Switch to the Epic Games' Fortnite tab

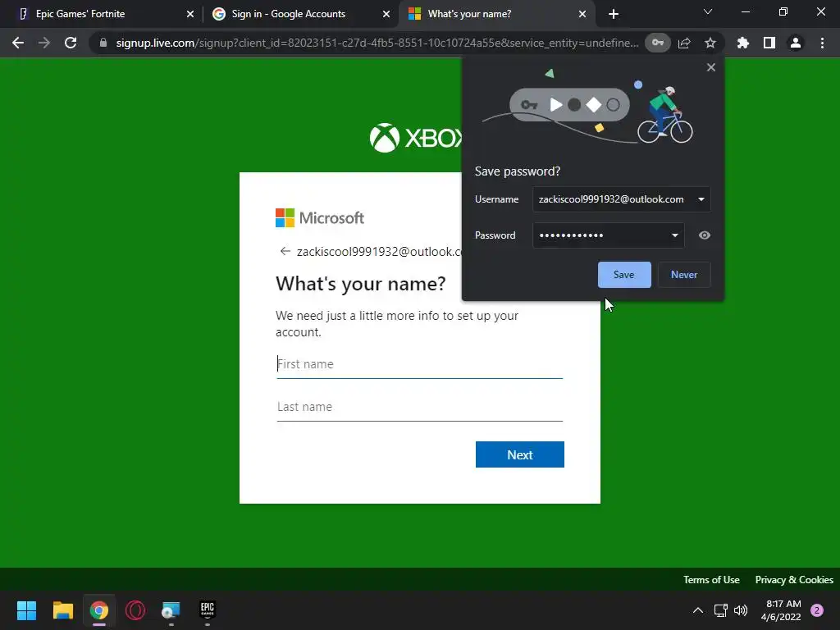(x=104, y=14)
